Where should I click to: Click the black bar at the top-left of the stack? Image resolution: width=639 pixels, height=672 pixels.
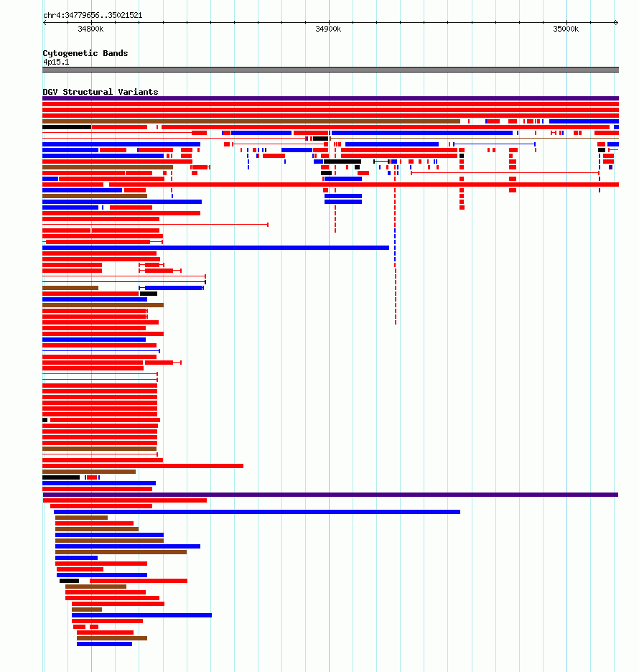pos(67,127)
